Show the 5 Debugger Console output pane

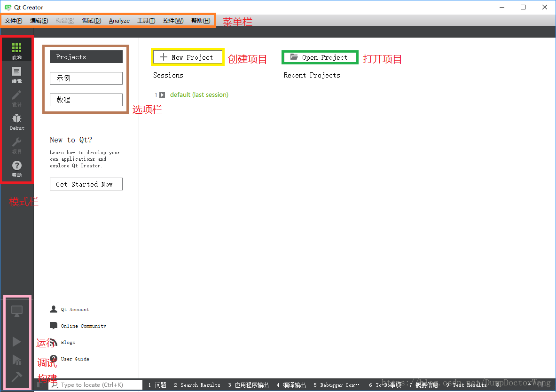tap(336, 385)
